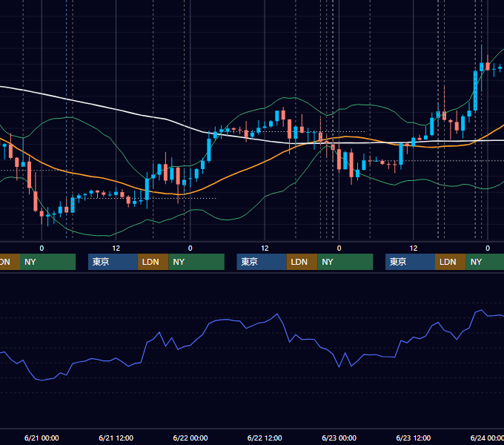Select the 6/22 12:00 date label
The width and height of the screenshot is (504, 445).
265,438
